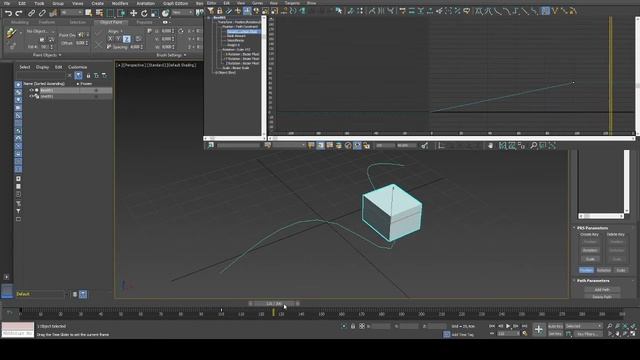Undo the last action
Viewport: 640px width, 360px height.
click(8, 13)
